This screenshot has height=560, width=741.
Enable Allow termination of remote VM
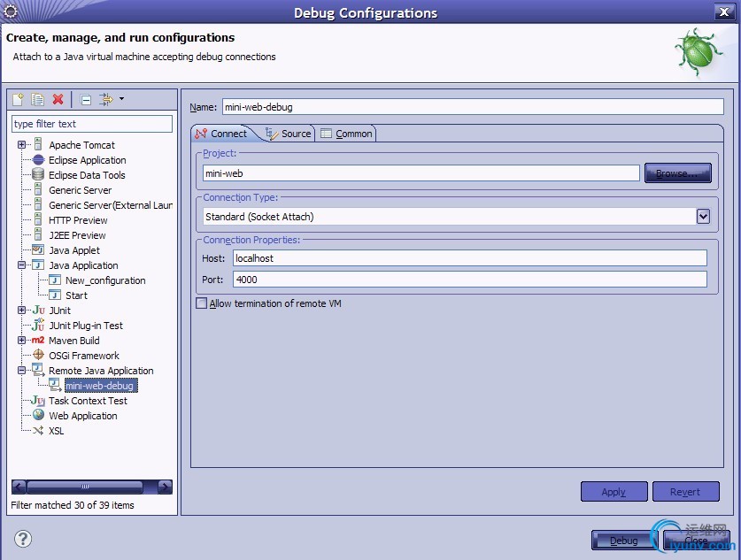pos(201,303)
